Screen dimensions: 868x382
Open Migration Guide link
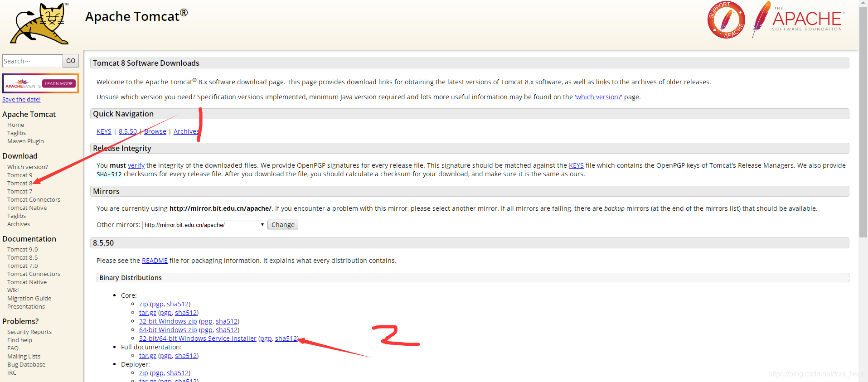point(29,298)
